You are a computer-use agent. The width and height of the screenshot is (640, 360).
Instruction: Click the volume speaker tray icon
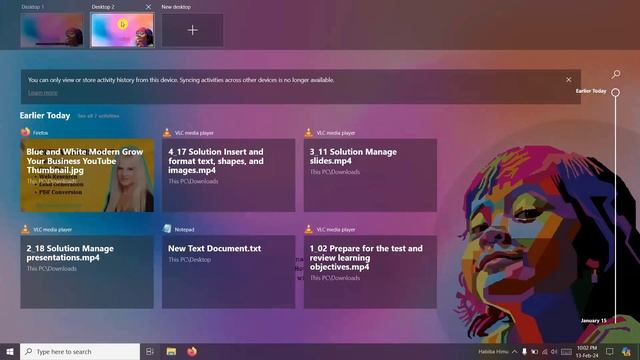tap(554, 351)
